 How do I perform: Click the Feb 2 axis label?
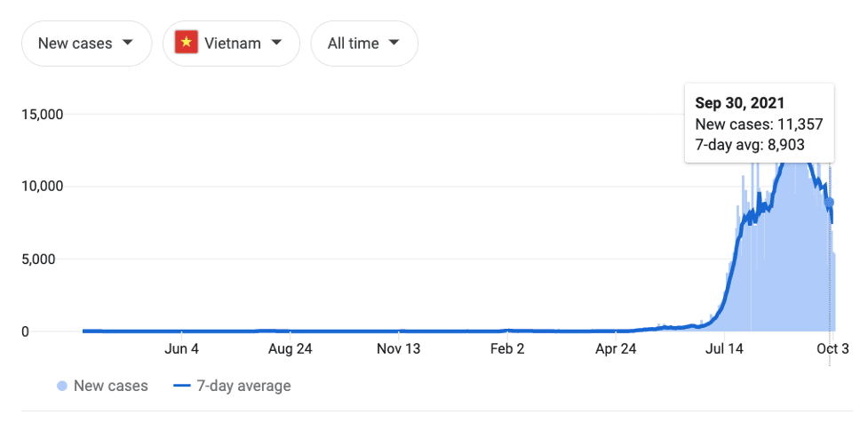507,349
